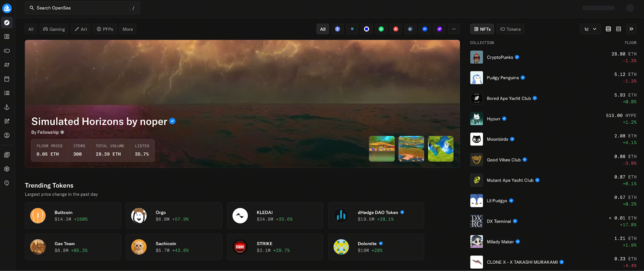Filter by ApeChain blue icon

(x=425, y=29)
